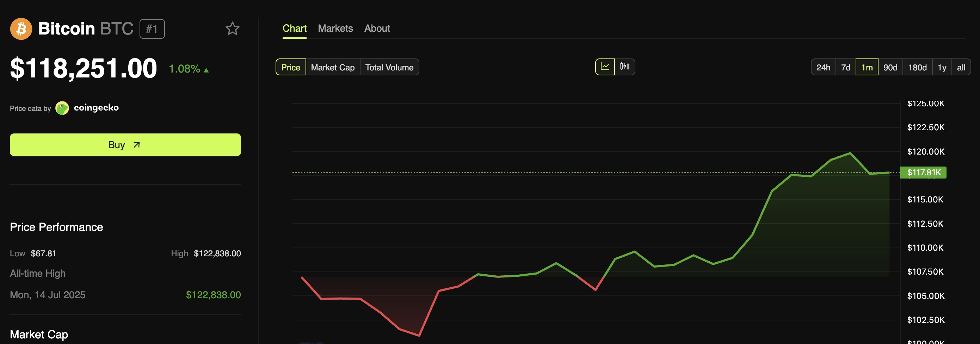Open the Chart tab

(295, 29)
